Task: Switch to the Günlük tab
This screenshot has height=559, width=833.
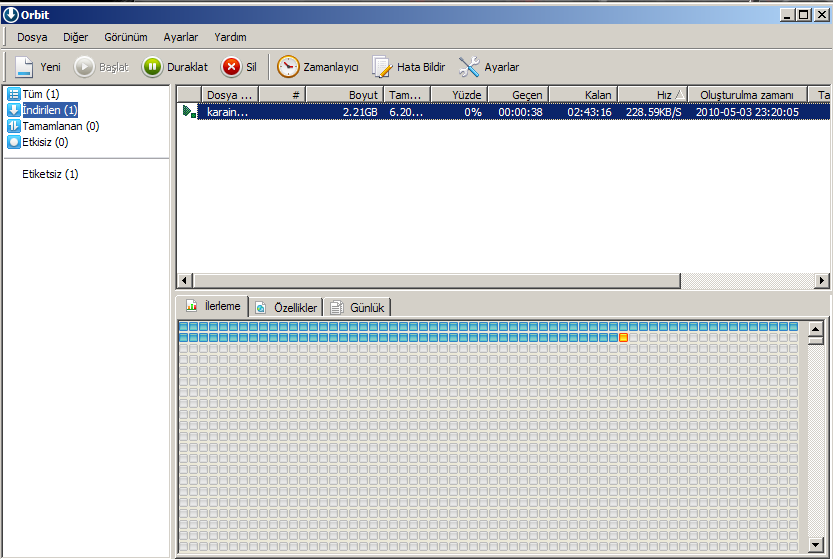Action: coord(357,307)
